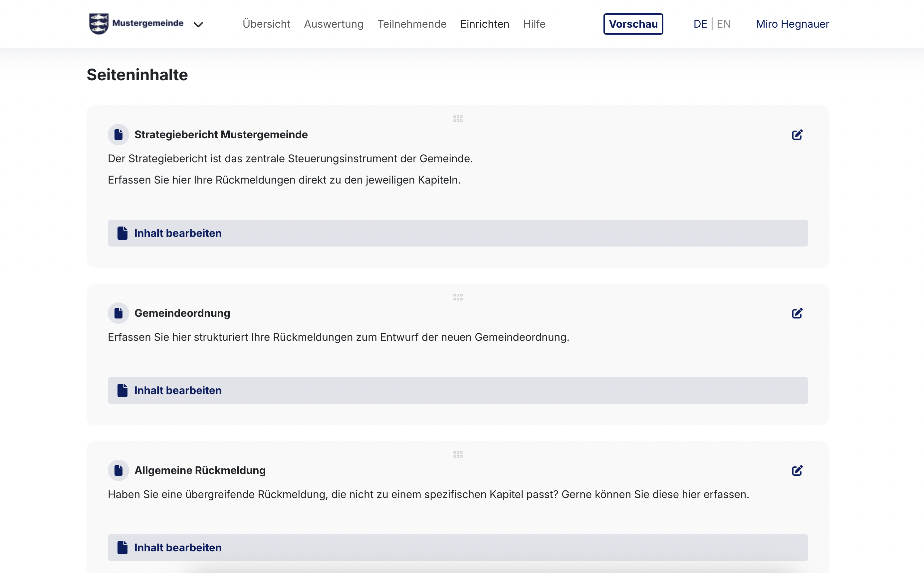Viewport: 924px width, 573px height.
Task: Go to the Auswertung page
Action: coord(334,24)
